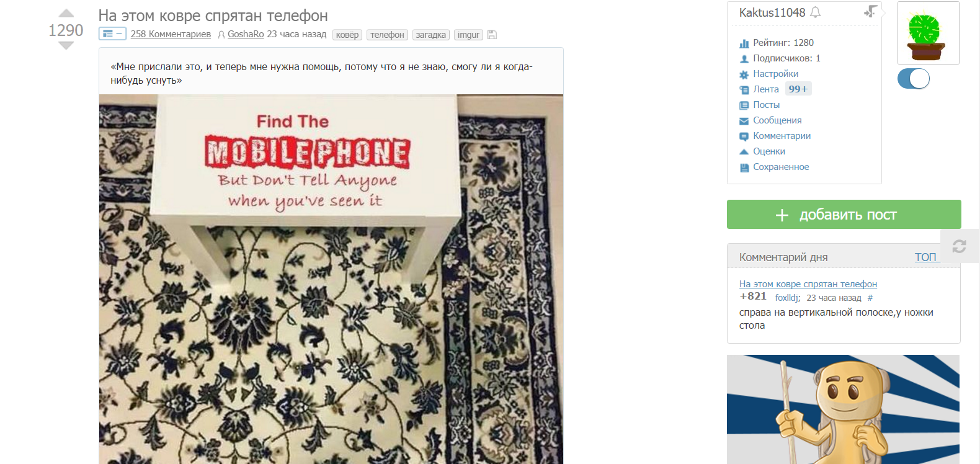Open the 258 Комментариев link

tap(171, 34)
